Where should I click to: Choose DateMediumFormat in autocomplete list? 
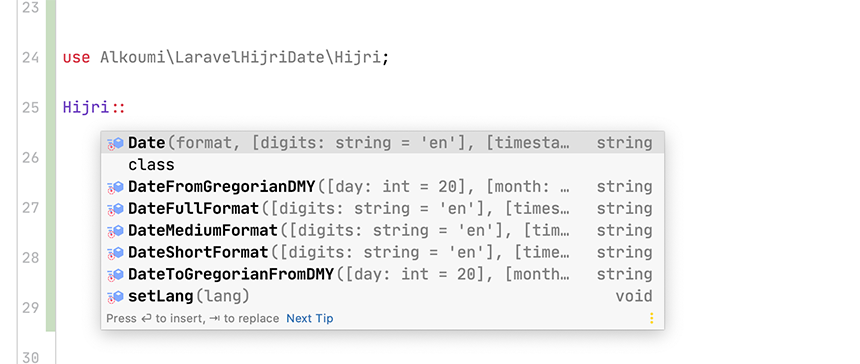tap(382, 231)
